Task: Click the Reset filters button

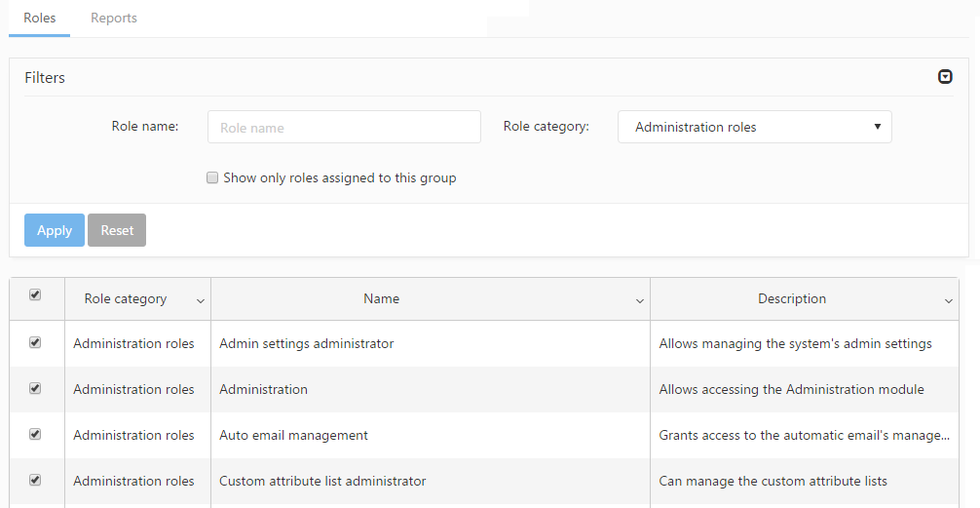Action: tap(117, 230)
